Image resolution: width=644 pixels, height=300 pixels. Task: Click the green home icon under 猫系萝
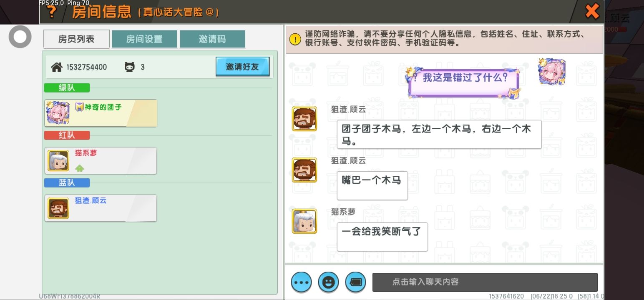80,168
